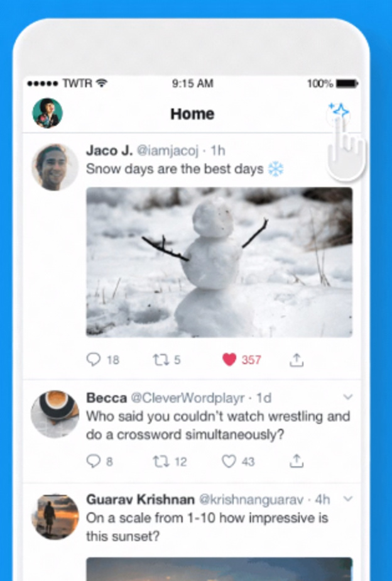Share Jaco J.'s tweet
The image size is (392, 581).
coord(297,360)
